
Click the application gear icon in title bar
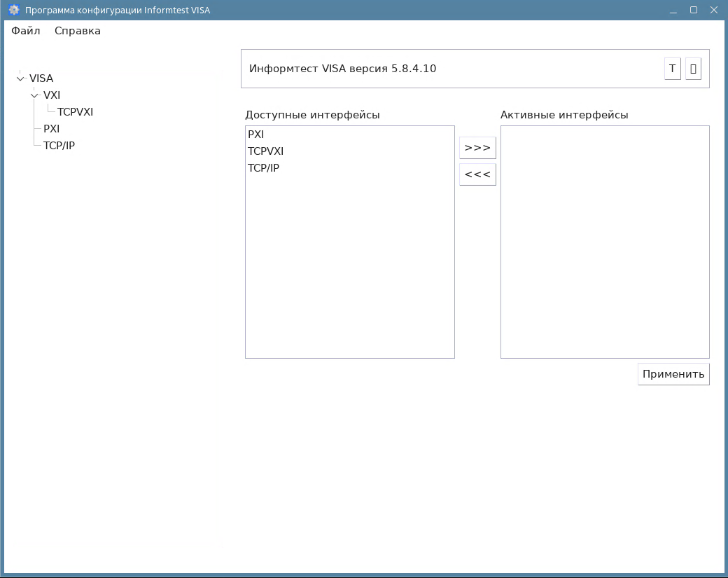tap(14, 10)
